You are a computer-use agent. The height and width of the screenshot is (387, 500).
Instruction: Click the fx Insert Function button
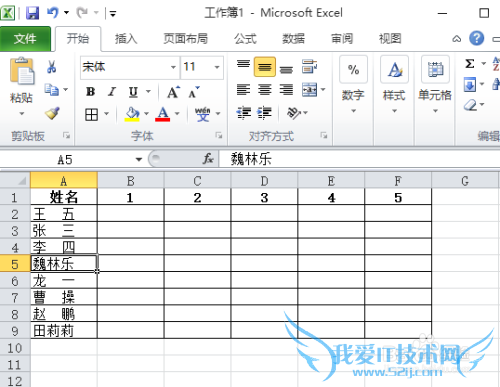(208, 159)
